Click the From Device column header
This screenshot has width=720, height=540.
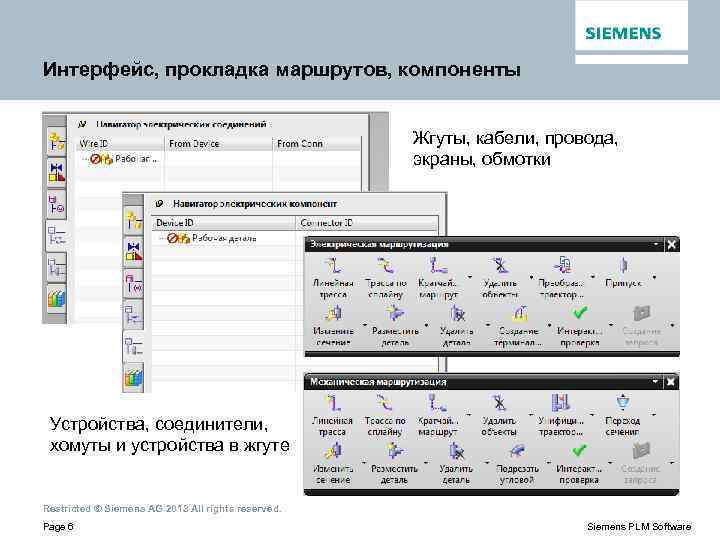[x=219, y=144]
